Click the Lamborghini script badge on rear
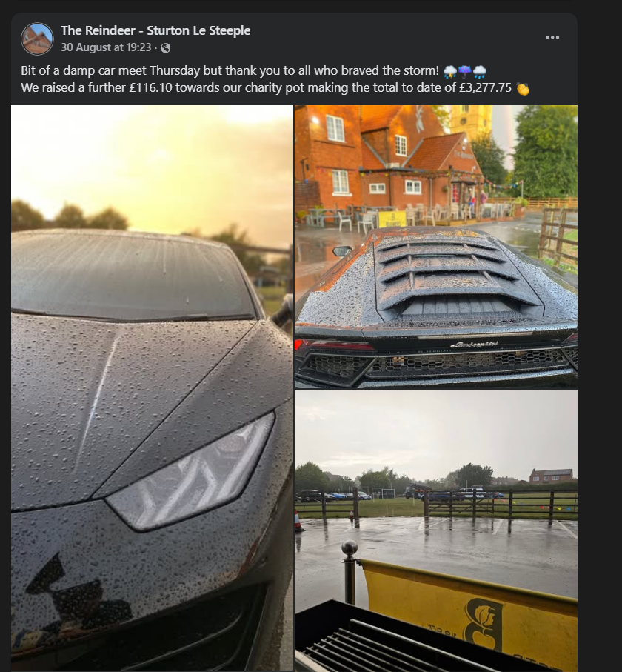The image size is (622, 672). pyautogui.click(x=474, y=344)
